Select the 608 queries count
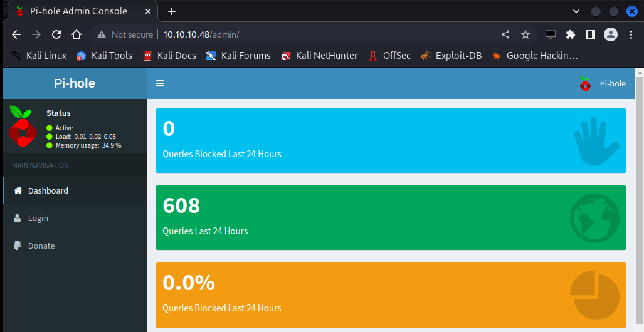Screen dimensions: 644x332 pos(181,205)
